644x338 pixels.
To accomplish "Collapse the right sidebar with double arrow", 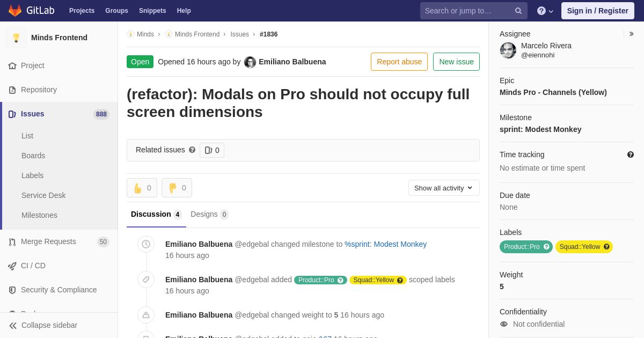I will [631, 34].
